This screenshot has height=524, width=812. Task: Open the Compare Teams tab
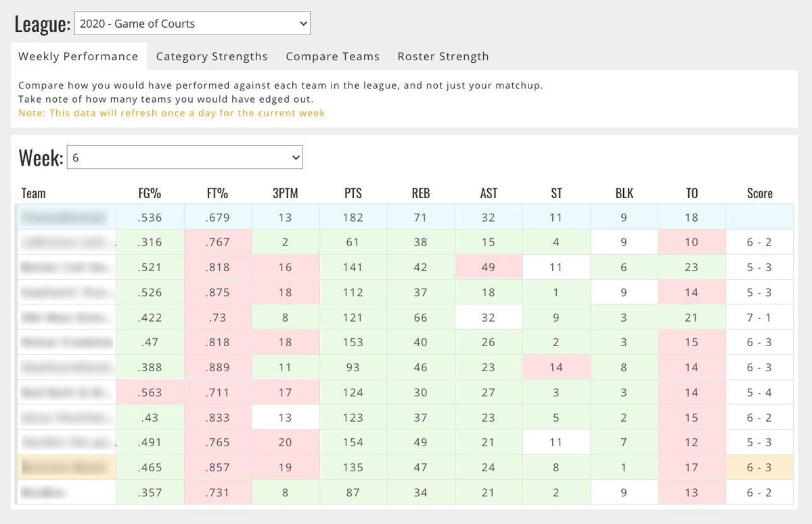pos(332,57)
